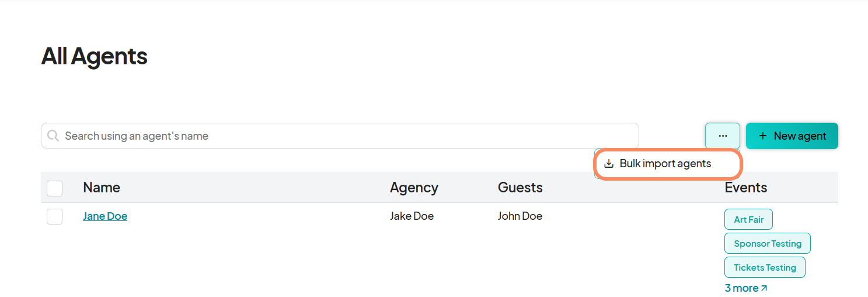Click the magnifier icon in the search bar
This screenshot has width=868, height=297.
pyautogui.click(x=53, y=136)
